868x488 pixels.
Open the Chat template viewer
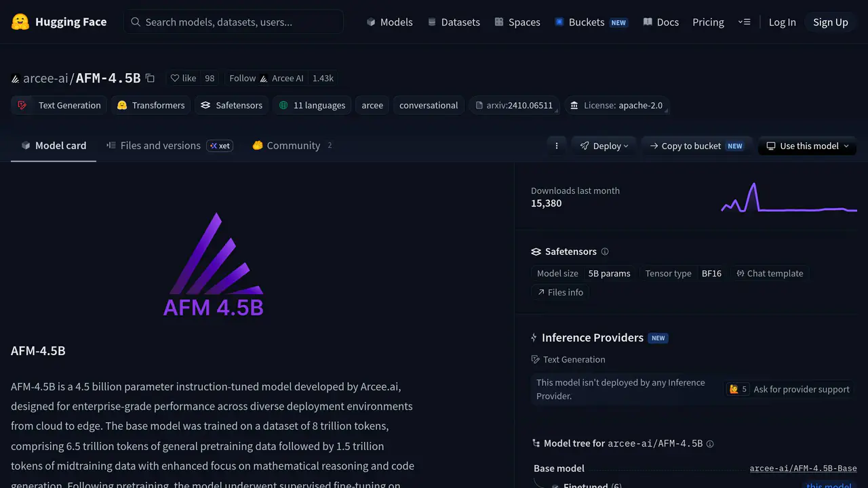pos(770,273)
